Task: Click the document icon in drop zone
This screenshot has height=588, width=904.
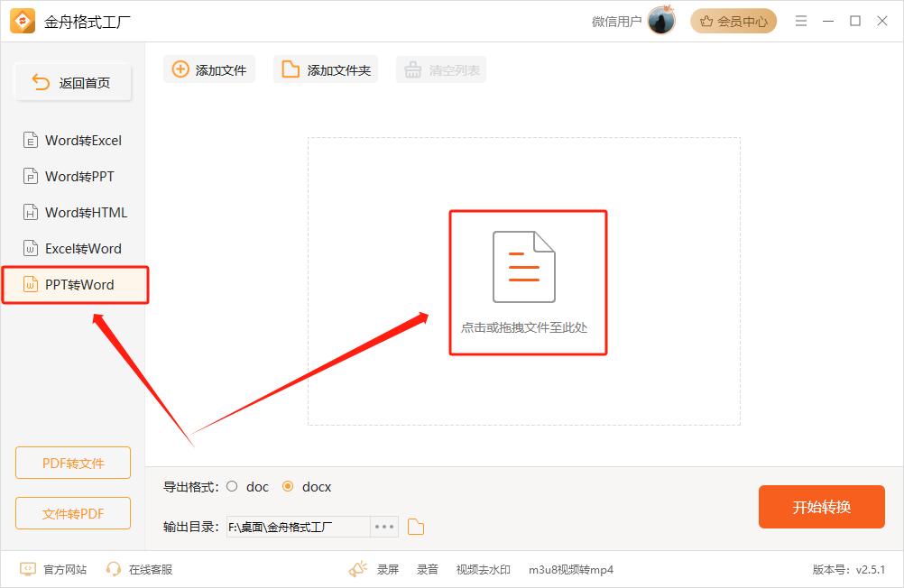Action: click(x=523, y=267)
